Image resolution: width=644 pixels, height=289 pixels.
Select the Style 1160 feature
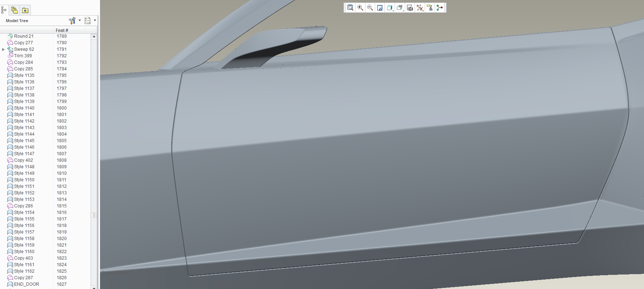coord(24,252)
